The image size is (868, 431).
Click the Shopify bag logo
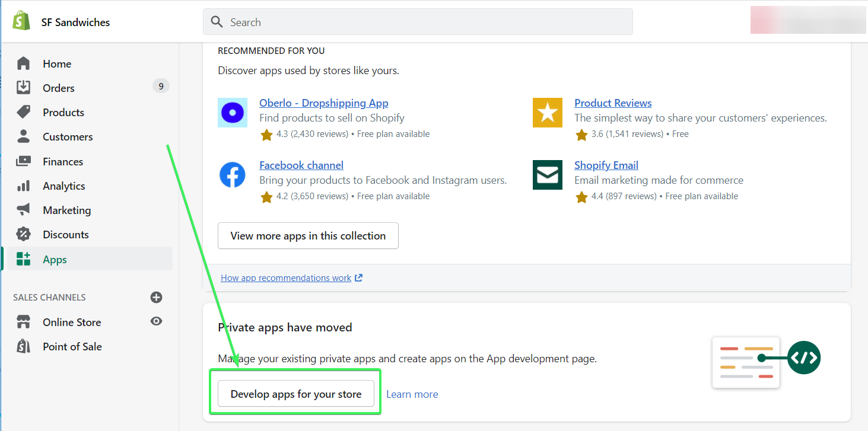(22, 21)
